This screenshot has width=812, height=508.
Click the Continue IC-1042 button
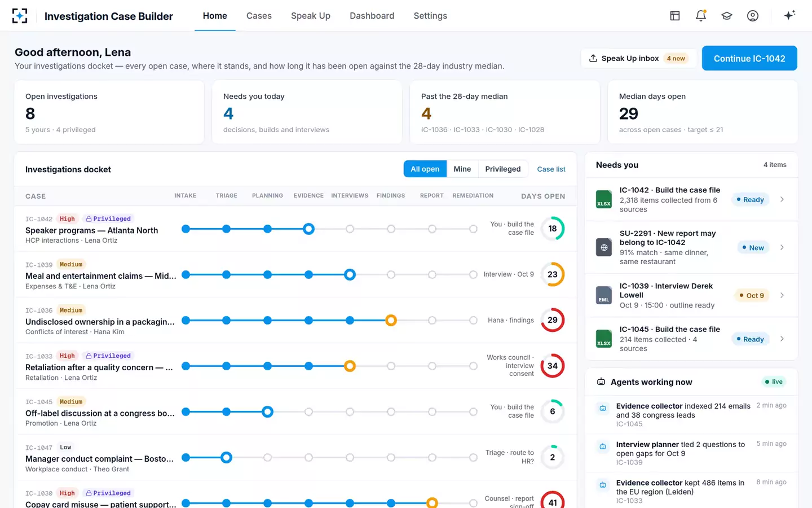[749, 58]
